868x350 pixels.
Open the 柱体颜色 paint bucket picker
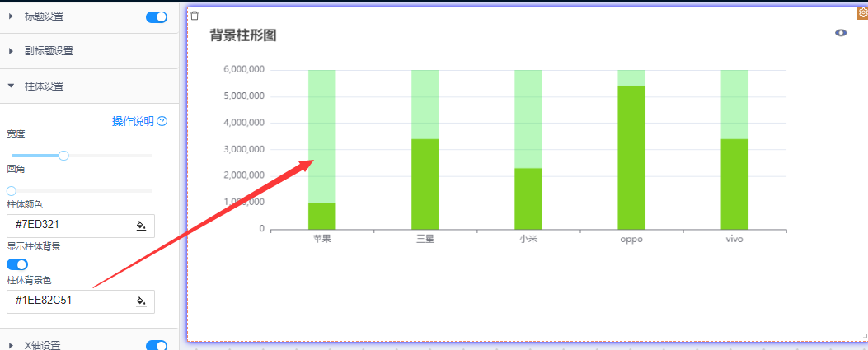141,226
